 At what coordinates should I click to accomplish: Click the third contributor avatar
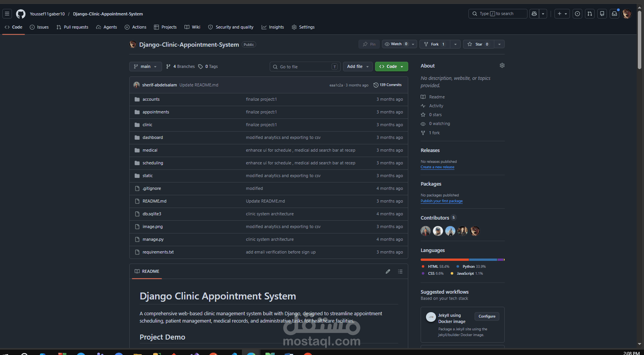pos(450,231)
